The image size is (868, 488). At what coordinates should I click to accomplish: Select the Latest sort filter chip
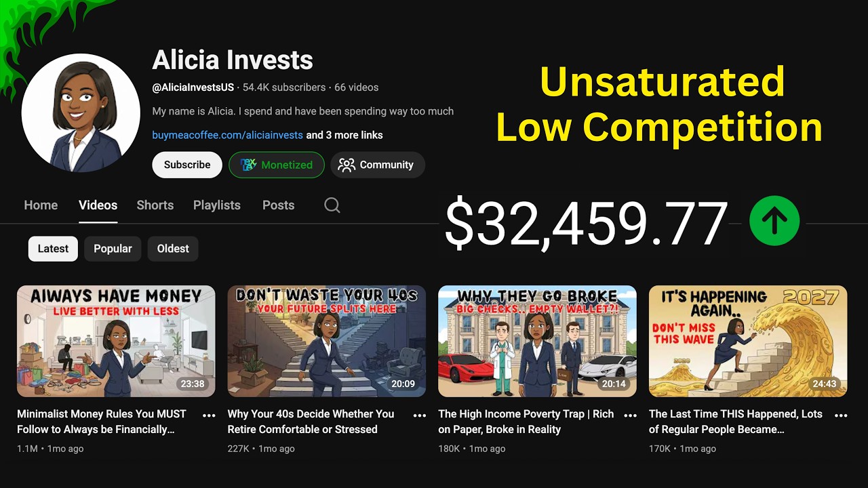pos(53,249)
